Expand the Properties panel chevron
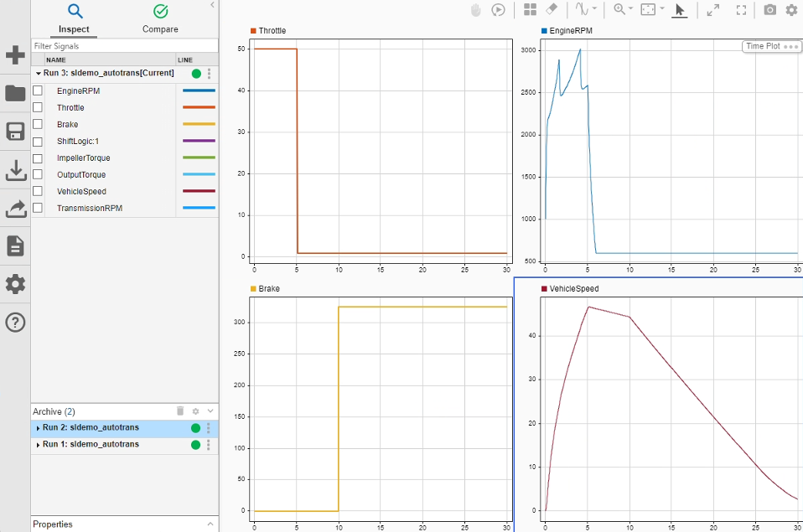This screenshot has height=532, width=803. pyautogui.click(x=210, y=524)
